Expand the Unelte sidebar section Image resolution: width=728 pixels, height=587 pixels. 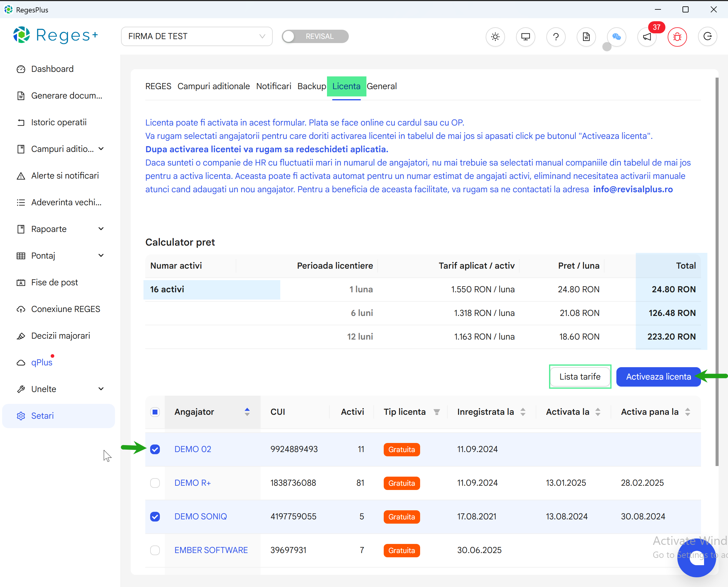(43, 389)
